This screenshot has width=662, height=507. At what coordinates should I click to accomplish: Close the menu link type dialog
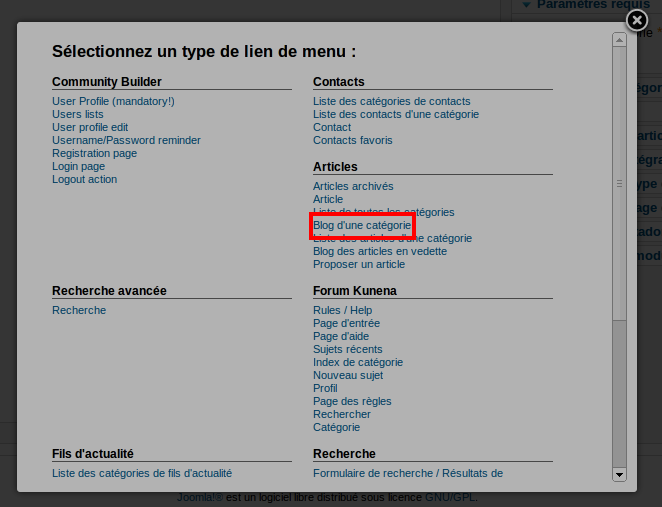[x=637, y=21]
